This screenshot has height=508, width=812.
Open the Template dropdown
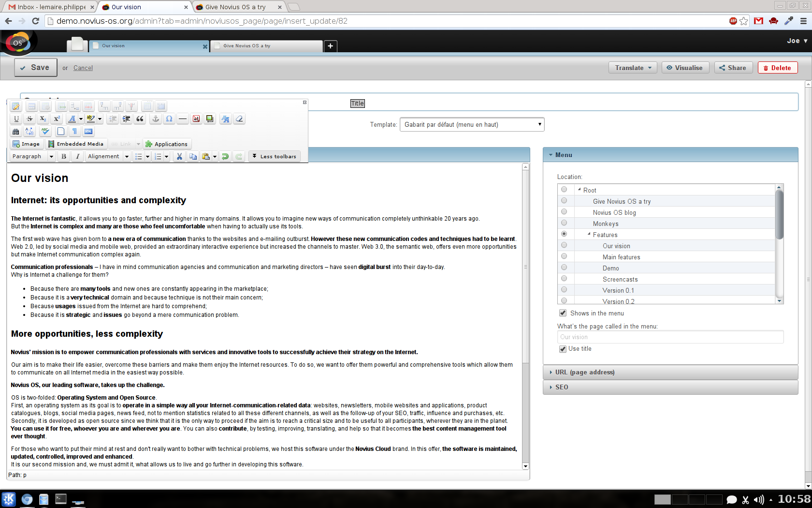(472, 125)
